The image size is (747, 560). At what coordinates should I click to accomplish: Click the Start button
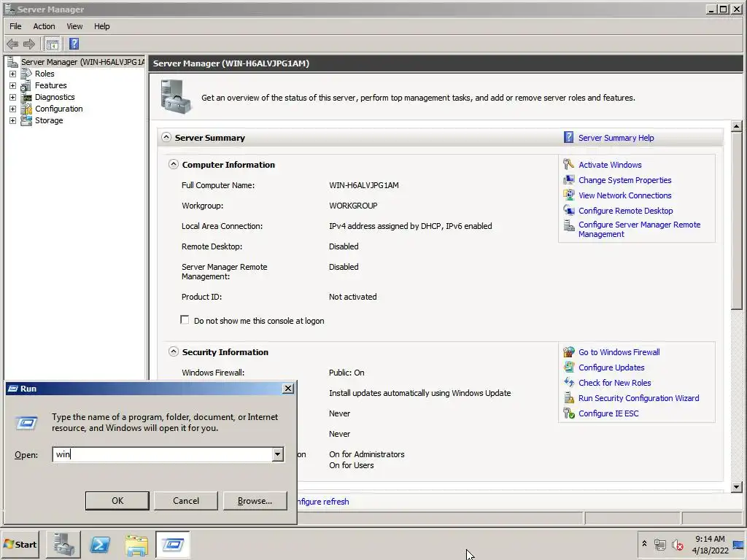20,544
